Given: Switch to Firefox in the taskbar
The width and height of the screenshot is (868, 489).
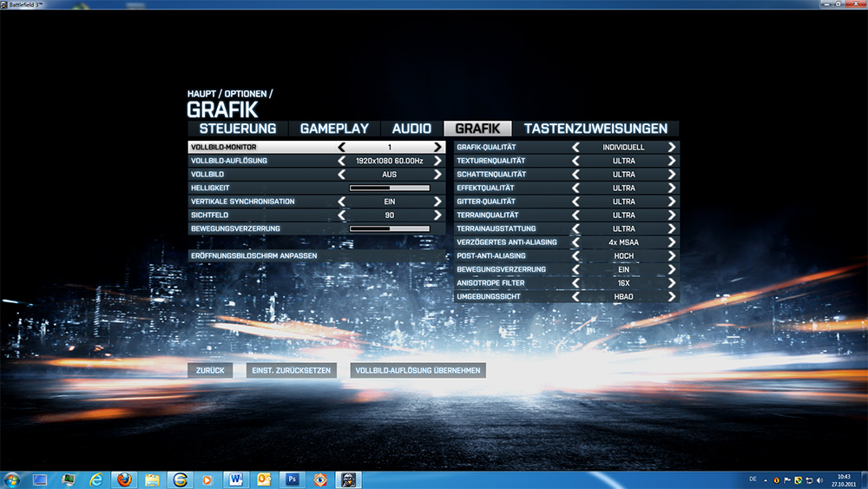Looking at the screenshot, I should click(x=124, y=479).
